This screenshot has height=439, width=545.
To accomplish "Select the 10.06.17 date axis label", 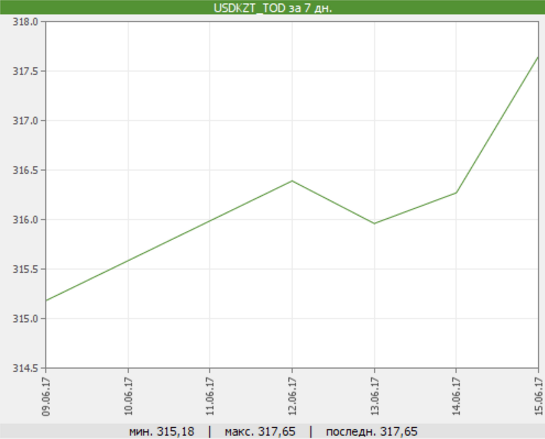I will [128, 396].
